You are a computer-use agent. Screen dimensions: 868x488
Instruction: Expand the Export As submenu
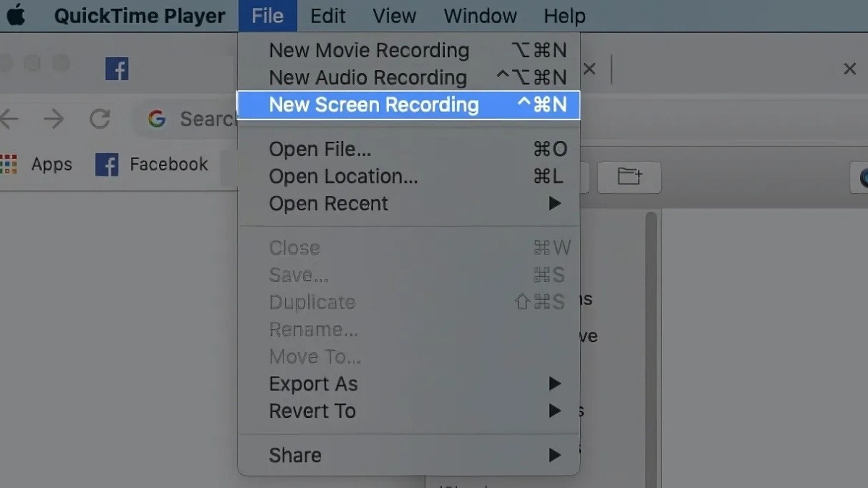[x=409, y=384]
